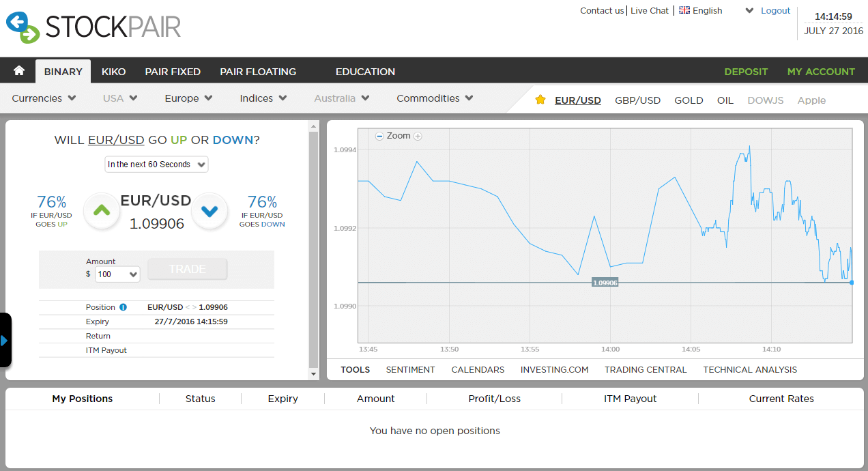Screen dimensions: 868x471
Task: Select Apple quick asset
Action: pyautogui.click(x=811, y=100)
